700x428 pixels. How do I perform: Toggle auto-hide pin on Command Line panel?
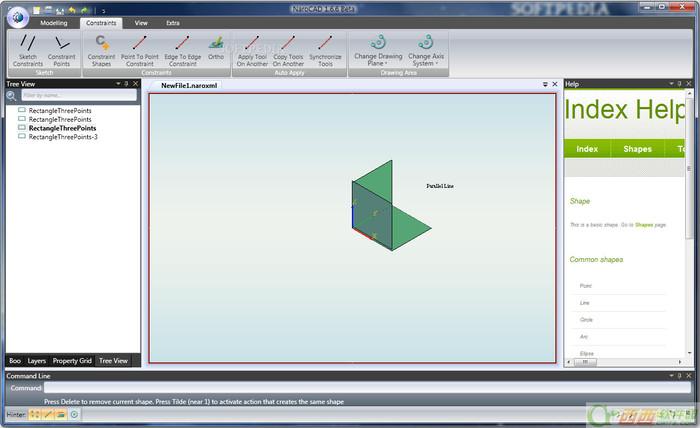pos(680,376)
